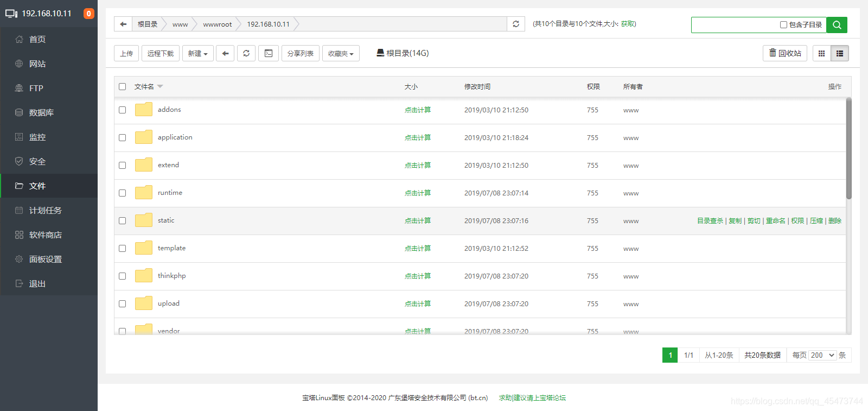Go to 192.168.10.11 breadcrumb

click(x=269, y=24)
